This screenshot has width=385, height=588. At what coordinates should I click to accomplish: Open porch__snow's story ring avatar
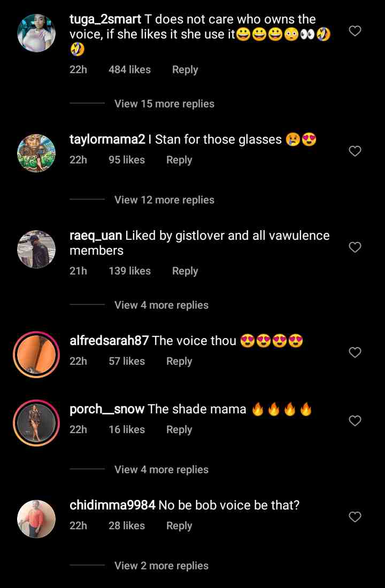[36, 423]
